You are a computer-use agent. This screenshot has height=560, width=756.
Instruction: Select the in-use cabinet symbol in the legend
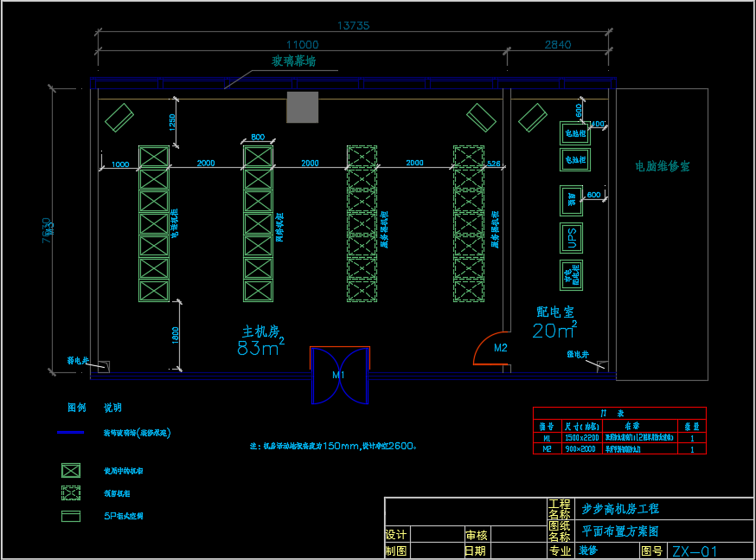(71, 471)
